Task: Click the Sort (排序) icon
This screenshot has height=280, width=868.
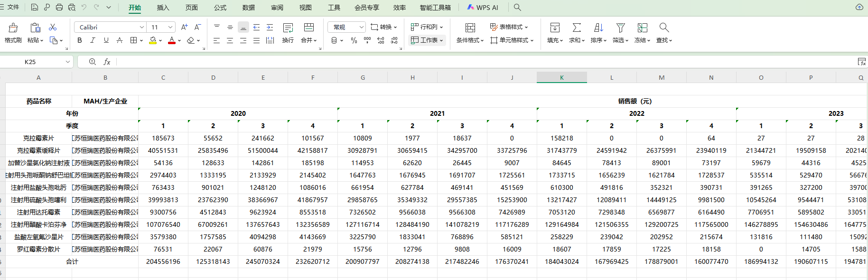Action: coord(598,28)
